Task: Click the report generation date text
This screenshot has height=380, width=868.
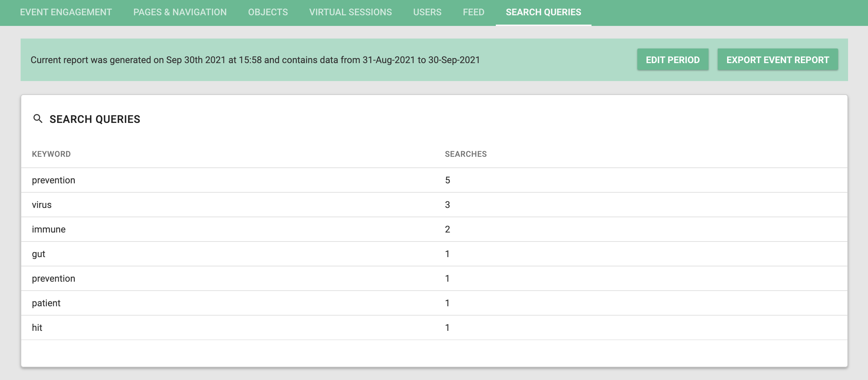Action: [x=255, y=60]
